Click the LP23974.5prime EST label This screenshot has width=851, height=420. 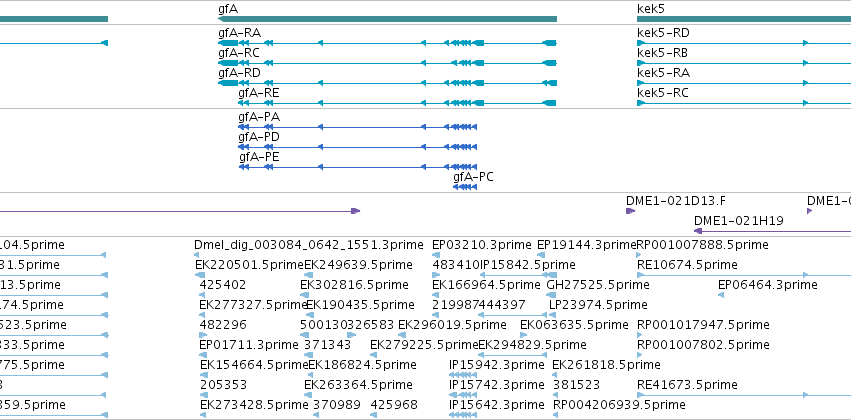coord(598,305)
